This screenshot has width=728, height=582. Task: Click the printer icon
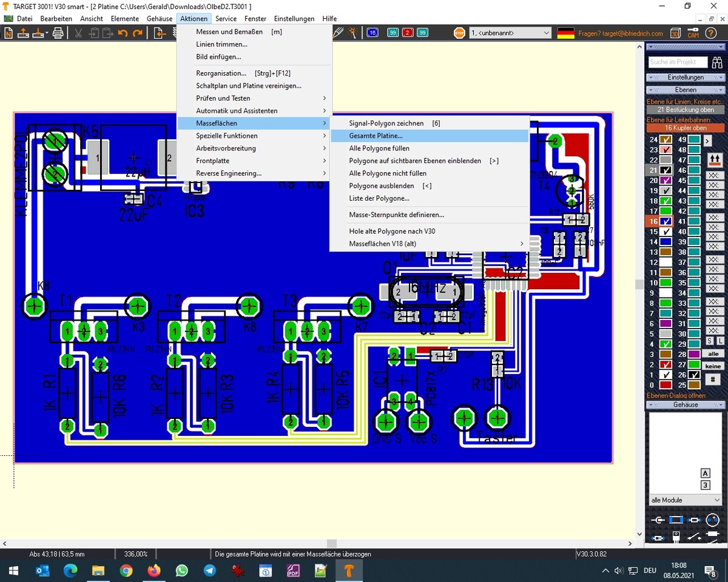click(x=58, y=33)
